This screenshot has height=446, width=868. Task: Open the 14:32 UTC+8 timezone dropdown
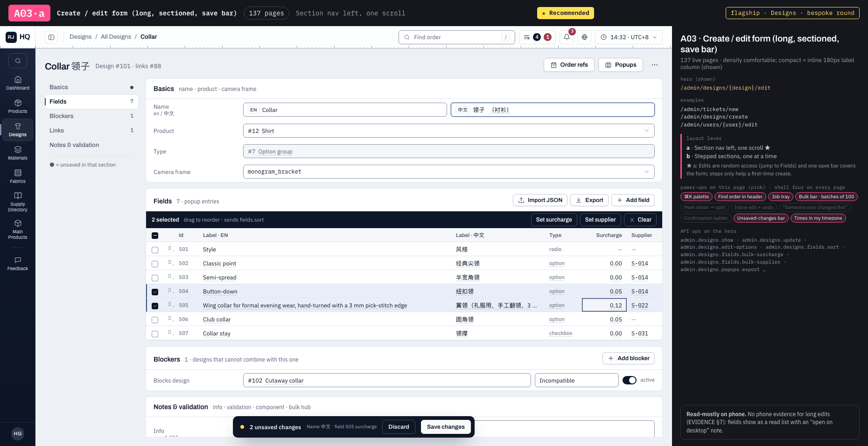[x=629, y=37]
